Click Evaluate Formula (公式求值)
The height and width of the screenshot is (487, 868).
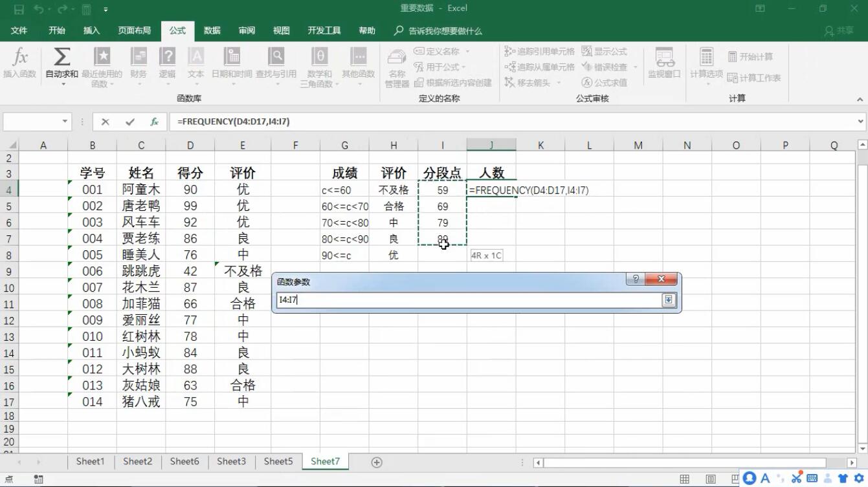pos(605,82)
